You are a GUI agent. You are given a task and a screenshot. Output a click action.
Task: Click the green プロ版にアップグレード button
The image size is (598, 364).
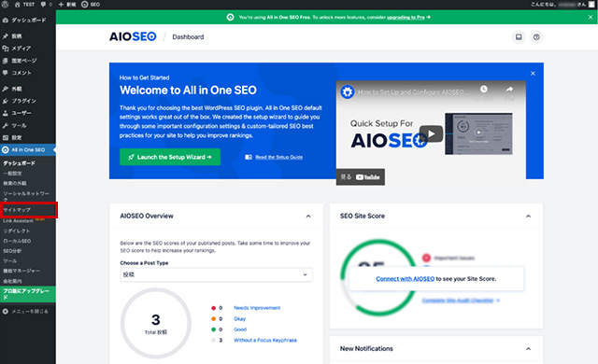(x=28, y=294)
